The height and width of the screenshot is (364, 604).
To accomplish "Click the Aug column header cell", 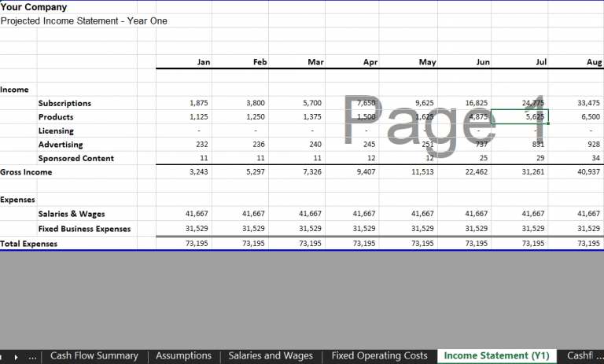I will 595,62.
